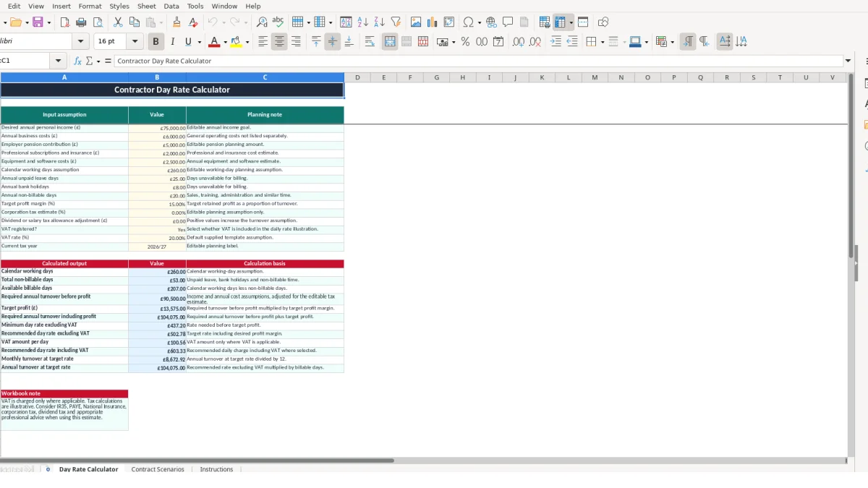Open the Tools menu
Viewport: 868px width, 488px height.
coord(195,6)
